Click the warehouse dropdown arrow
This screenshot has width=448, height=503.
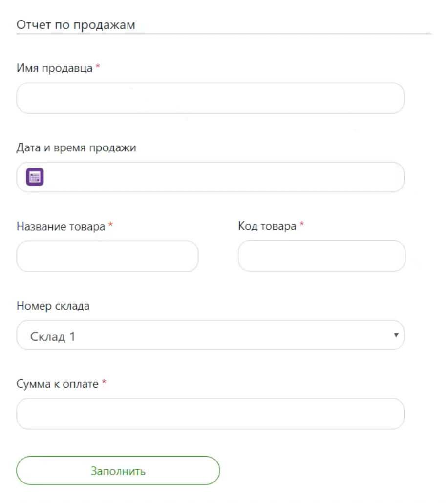(396, 335)
